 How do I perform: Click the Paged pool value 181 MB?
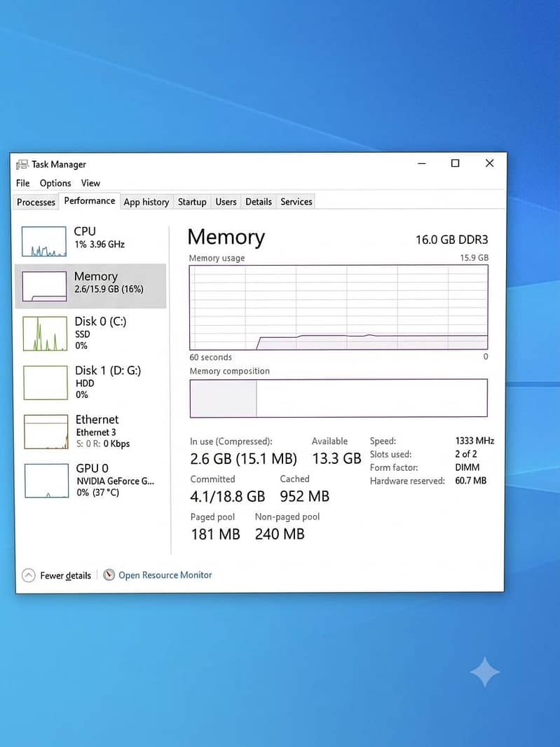215,534
